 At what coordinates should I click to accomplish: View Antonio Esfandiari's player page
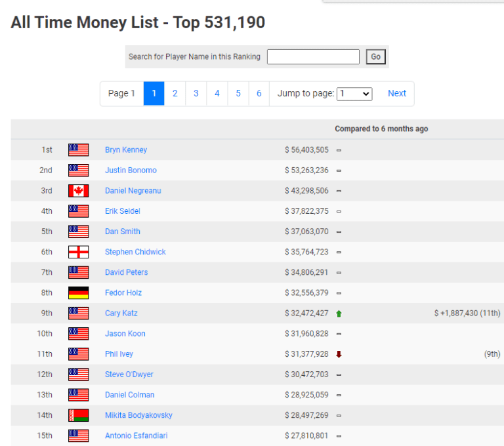(136, 436)
